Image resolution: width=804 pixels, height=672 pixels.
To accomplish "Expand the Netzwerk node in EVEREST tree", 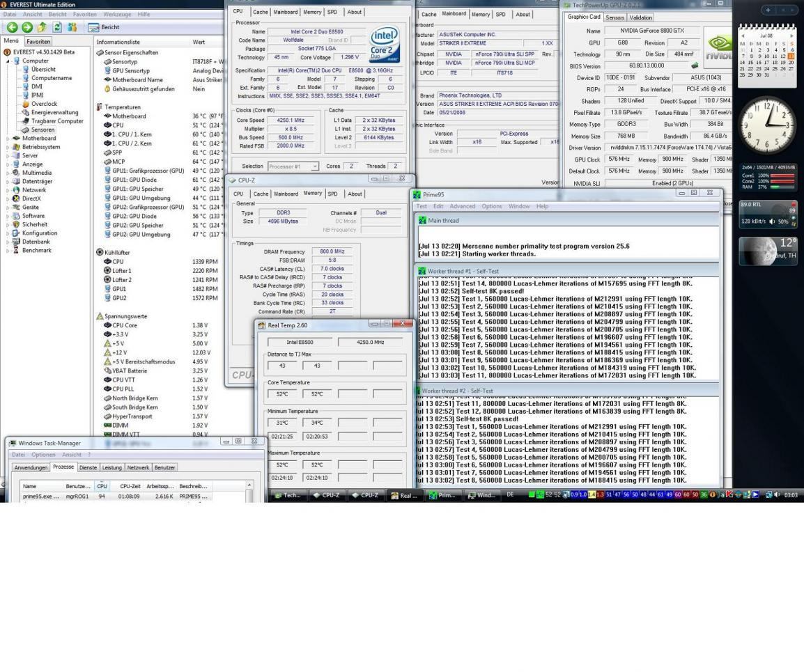I will click(8, 190).
